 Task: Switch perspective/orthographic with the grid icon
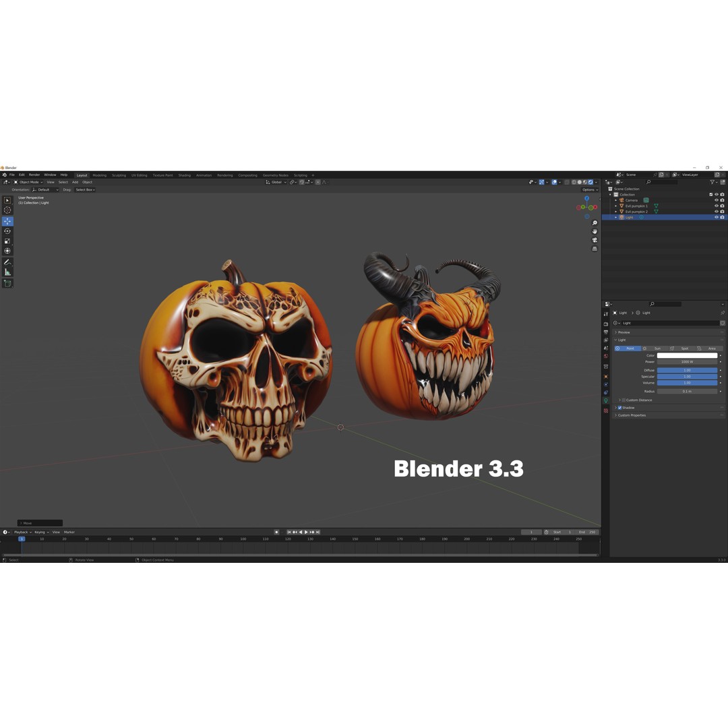595,249
